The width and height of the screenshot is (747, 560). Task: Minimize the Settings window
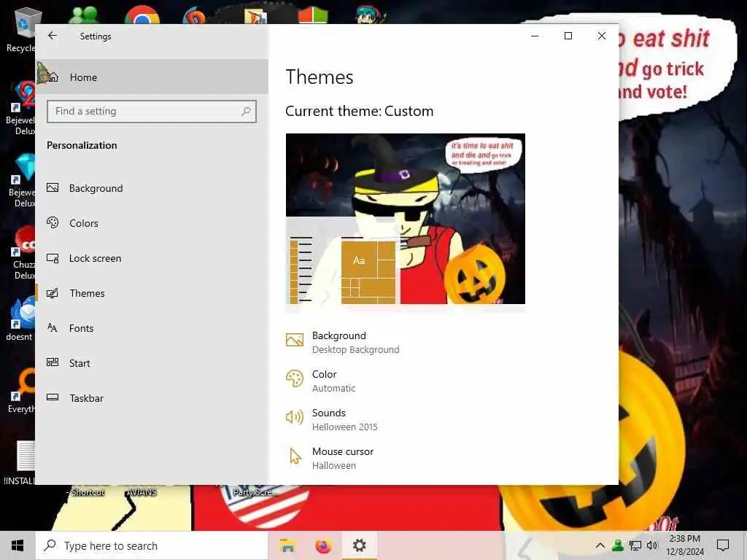click(x=535, y=36)
